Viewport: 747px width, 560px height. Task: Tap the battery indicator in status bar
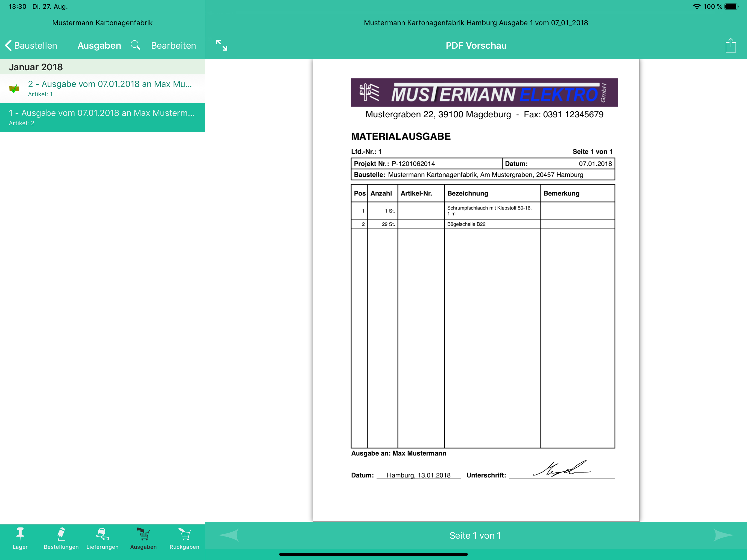(x=731, y=6)
